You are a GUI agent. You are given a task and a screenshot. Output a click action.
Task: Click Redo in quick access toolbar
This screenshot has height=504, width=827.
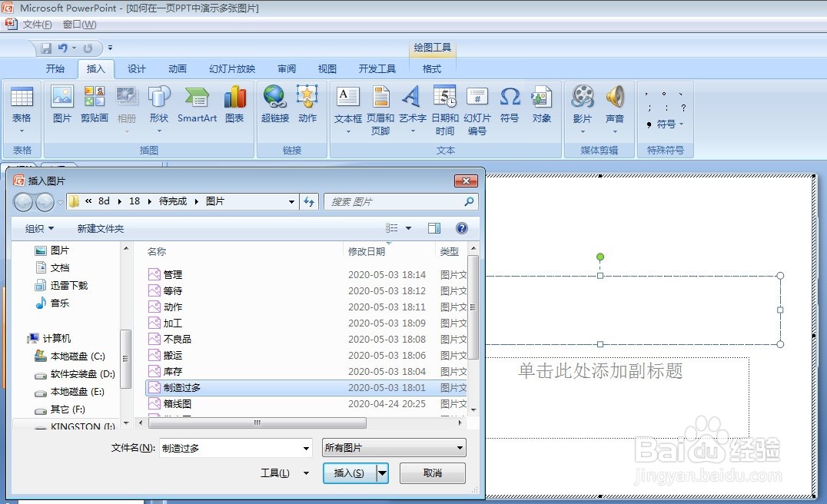coord(88,48)
